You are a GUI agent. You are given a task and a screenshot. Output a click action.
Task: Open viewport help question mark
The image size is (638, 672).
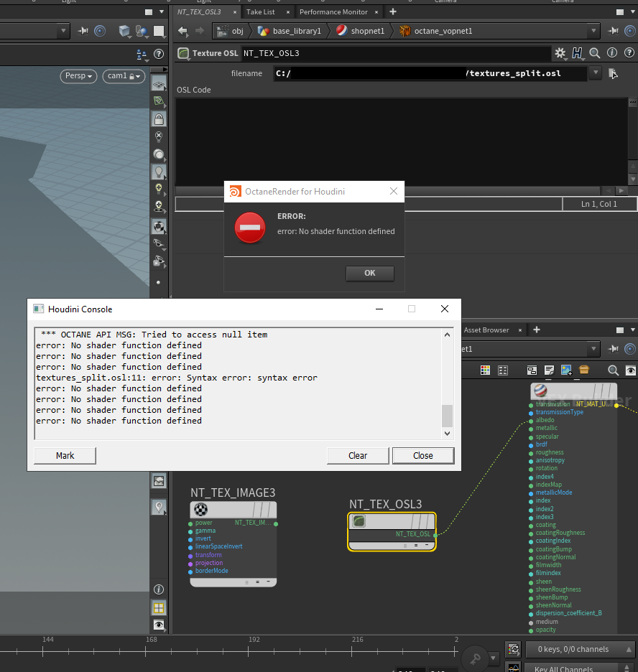tap(159, 54)
